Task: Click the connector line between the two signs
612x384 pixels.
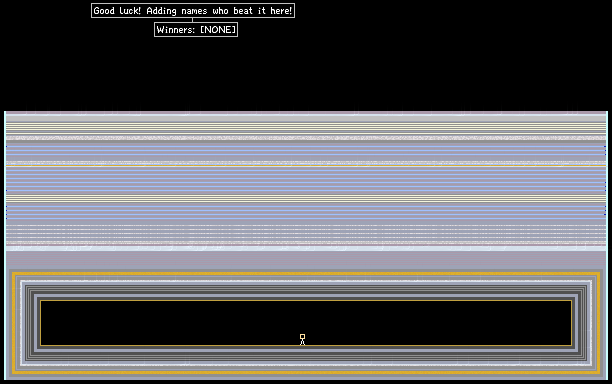Action: click(192, 20)
